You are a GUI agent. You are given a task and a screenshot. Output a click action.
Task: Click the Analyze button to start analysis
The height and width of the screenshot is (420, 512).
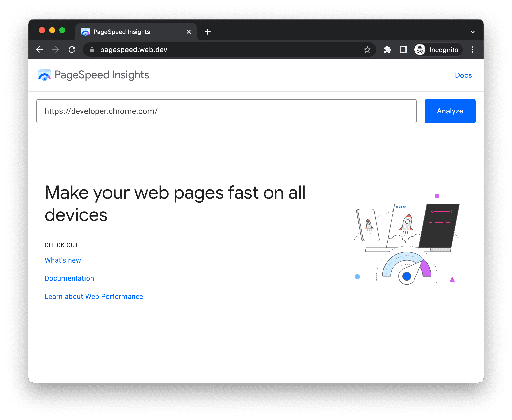tap(450, 111)
